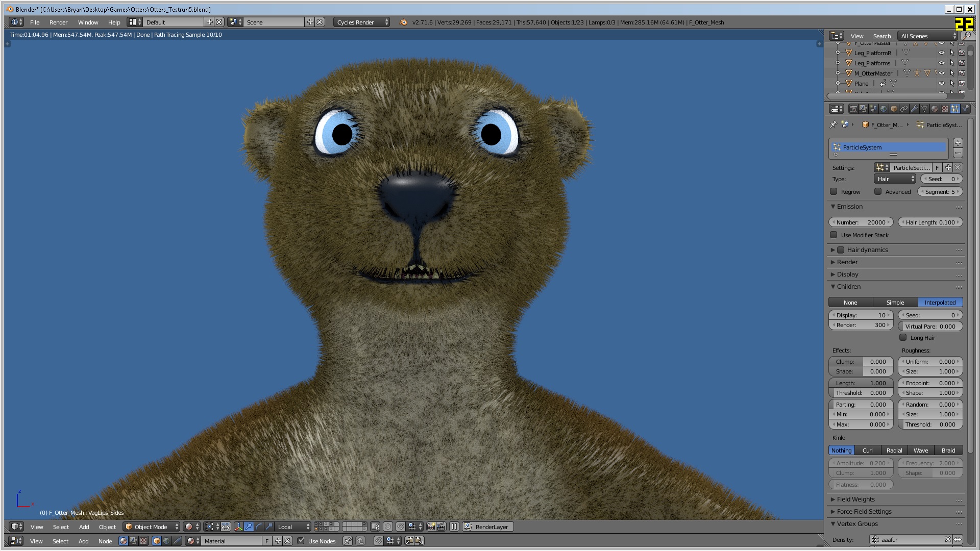The image size is (980, 551).
Task: Hide Leg_Platforms with its eye icon
Action: [x=942, y=63]
